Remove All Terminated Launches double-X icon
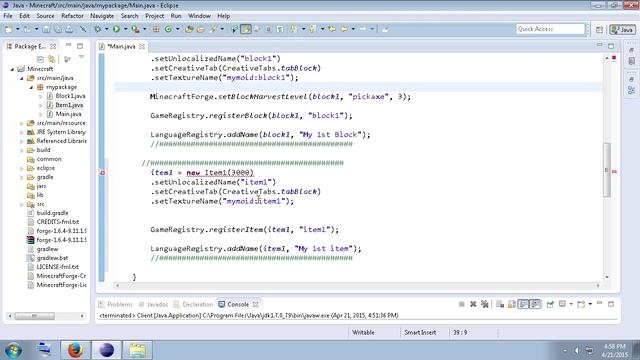The width and height of the screenshot is (640, 360). point(484,304)
